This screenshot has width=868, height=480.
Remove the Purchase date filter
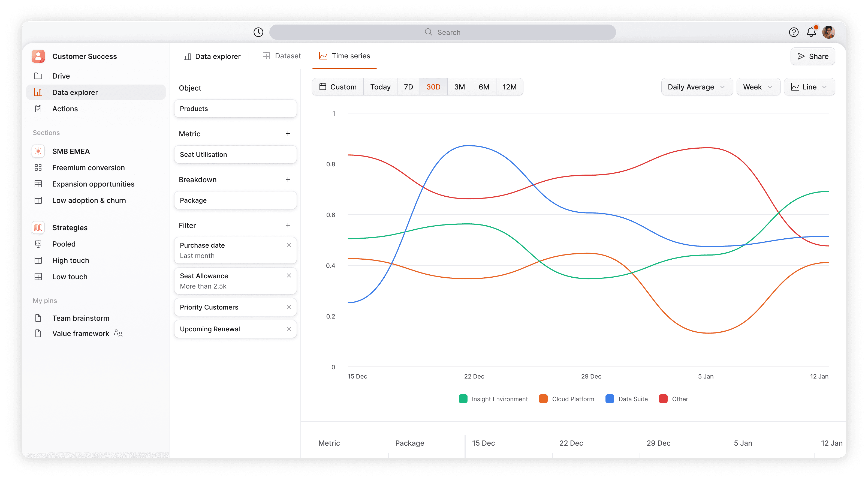click(x=289, y=245)
